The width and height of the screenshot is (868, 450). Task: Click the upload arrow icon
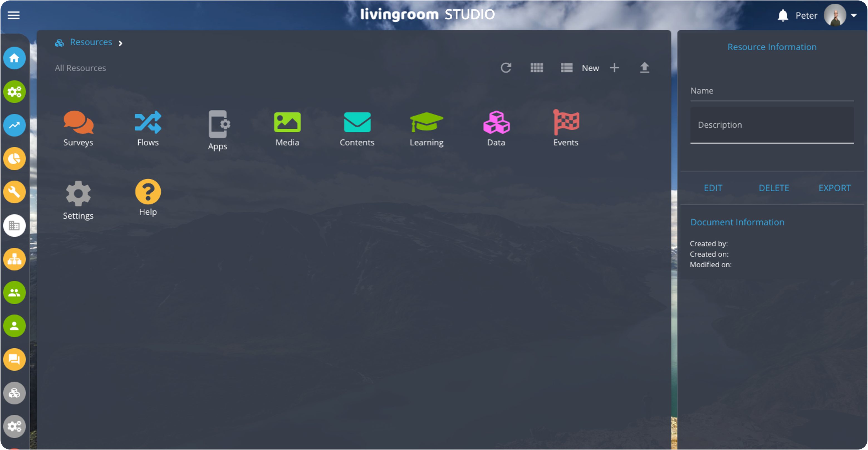tap(645, 68)
